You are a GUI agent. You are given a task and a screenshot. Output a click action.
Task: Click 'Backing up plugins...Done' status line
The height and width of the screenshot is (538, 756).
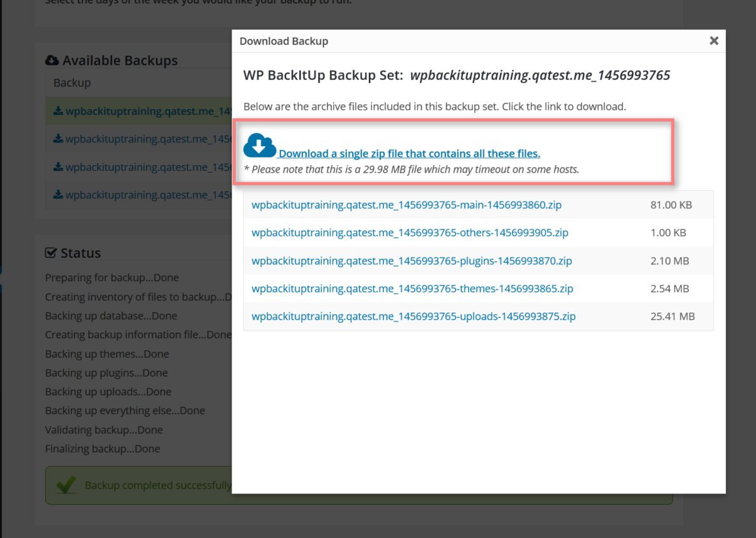tap(107, 373)
